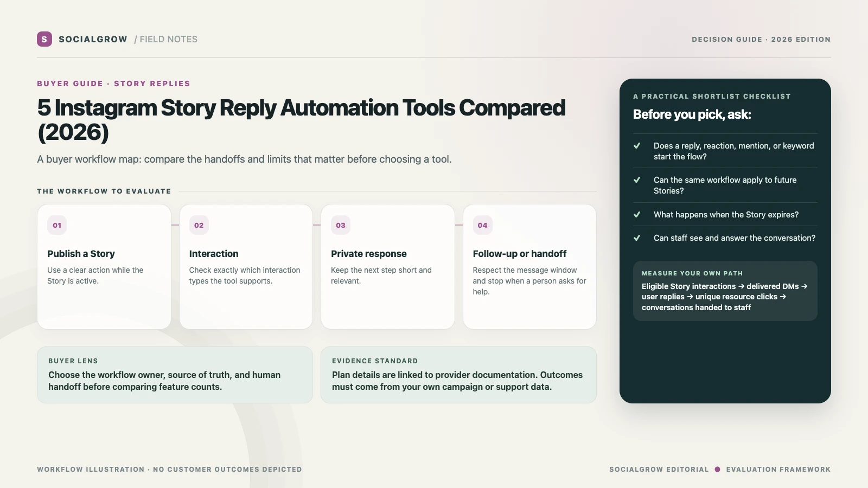Click the DECISION GUIDE · 2026 EDITION text

click(x=761, y=40)
